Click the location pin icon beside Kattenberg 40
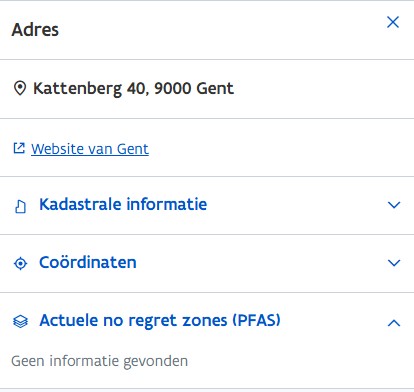The image size is (414, 392). click(x=20, y=88)
